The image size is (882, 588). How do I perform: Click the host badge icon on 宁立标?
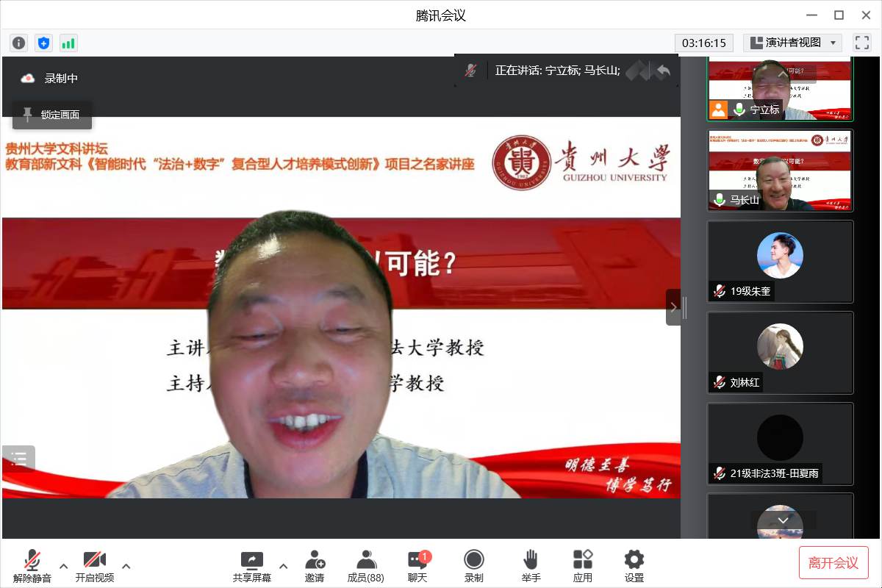718,110
